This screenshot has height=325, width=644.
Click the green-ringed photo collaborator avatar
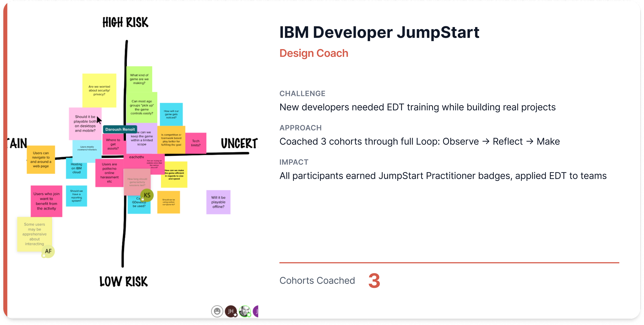244,311
